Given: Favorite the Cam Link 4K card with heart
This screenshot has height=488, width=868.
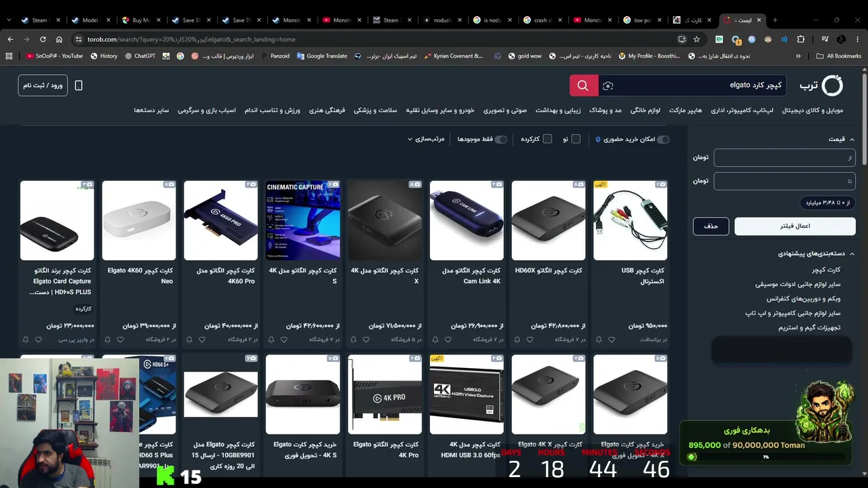Looking at the screenshot, I should (x=448, y=340).
